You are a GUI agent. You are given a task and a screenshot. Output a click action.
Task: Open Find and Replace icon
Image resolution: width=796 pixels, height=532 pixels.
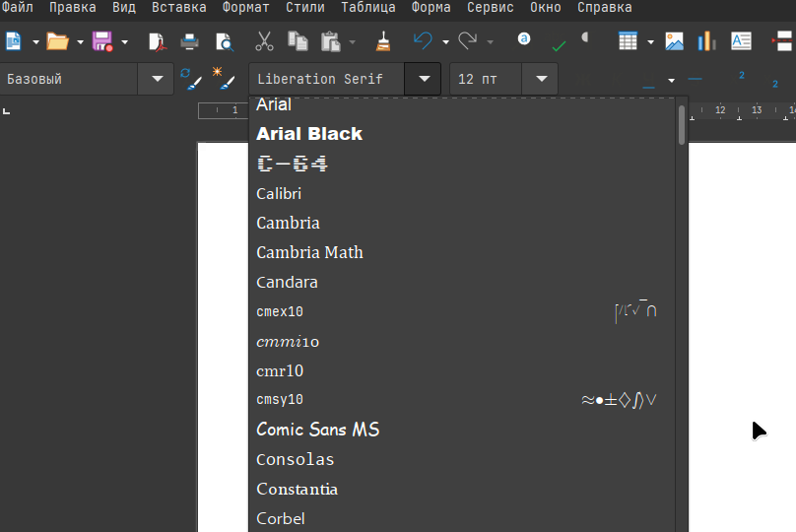(x=524, y=38)
